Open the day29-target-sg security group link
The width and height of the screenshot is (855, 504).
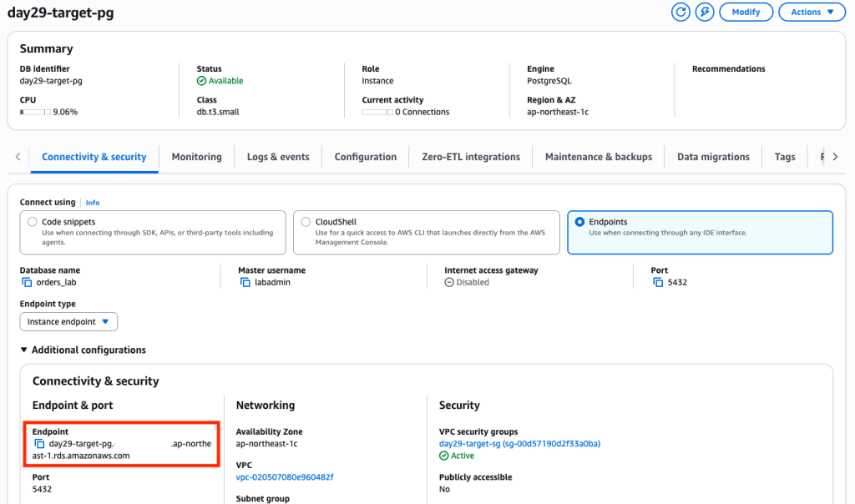pyautogui.click(x=519, y=444)
